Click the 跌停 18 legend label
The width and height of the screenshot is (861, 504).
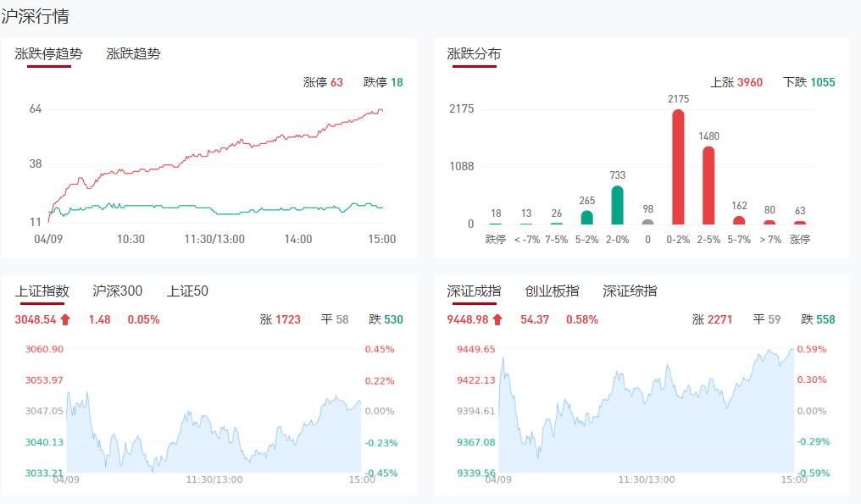tap(383, 82)
